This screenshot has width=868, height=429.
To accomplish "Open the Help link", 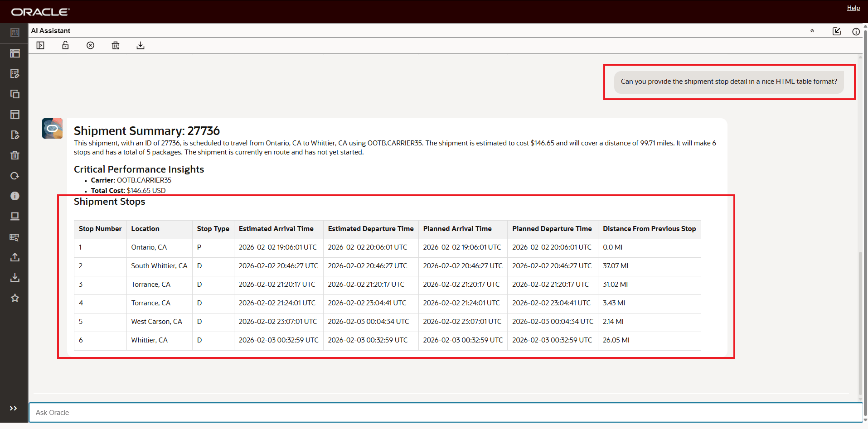I will pyautogui.click(x=853, y=8).
